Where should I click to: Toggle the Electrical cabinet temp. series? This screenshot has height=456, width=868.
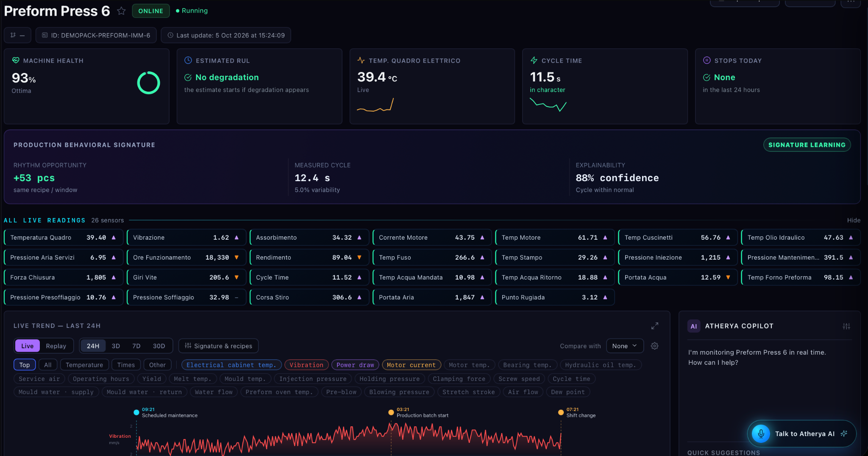click(x=231, y=365)
